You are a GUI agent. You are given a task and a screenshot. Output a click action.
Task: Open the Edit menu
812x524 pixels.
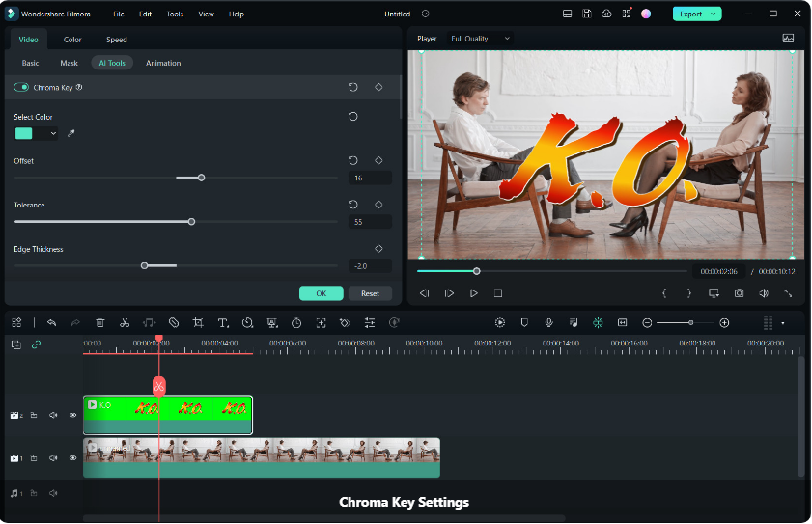145,14
